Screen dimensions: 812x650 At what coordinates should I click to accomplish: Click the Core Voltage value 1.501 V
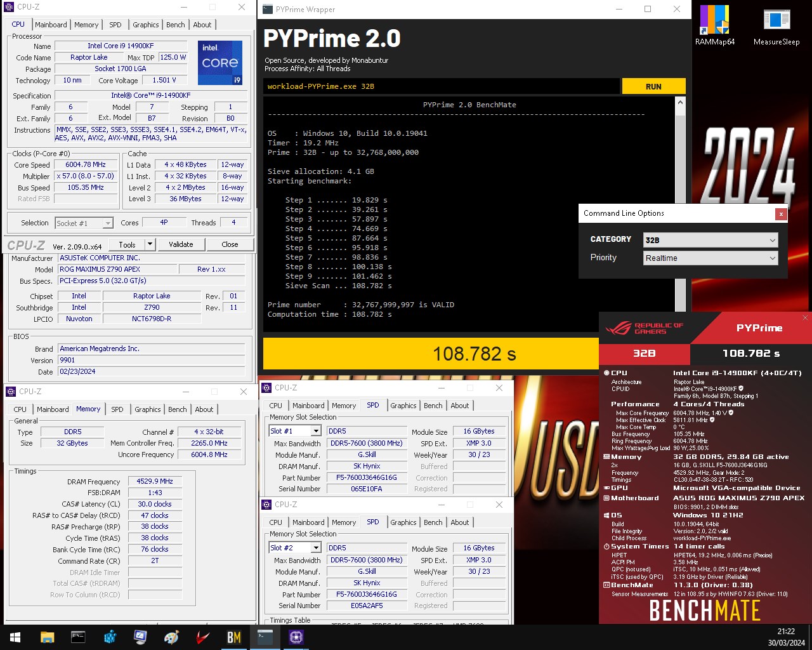164,80
